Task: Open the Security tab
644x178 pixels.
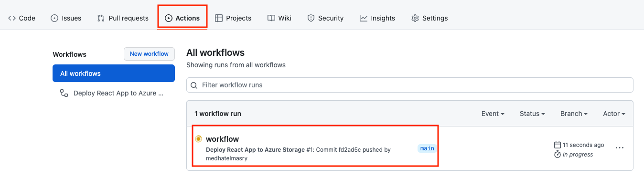Action: pos(325,18)
